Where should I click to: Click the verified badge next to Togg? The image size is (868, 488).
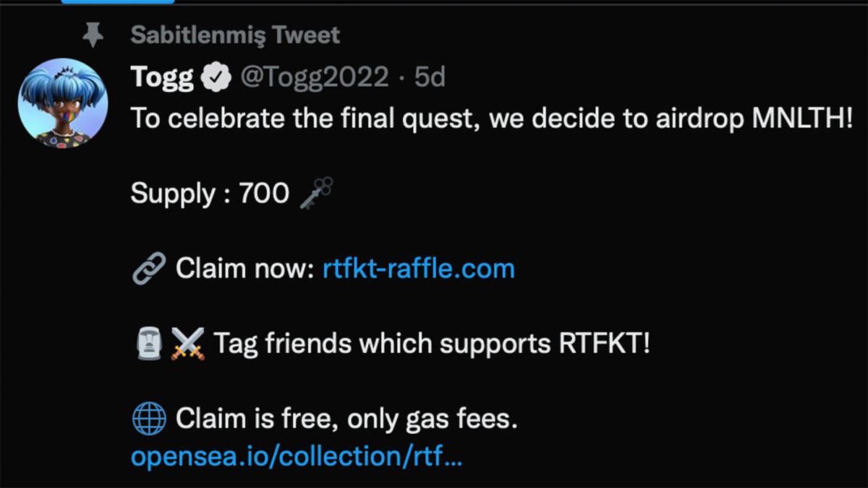click(x=215, y=76)
